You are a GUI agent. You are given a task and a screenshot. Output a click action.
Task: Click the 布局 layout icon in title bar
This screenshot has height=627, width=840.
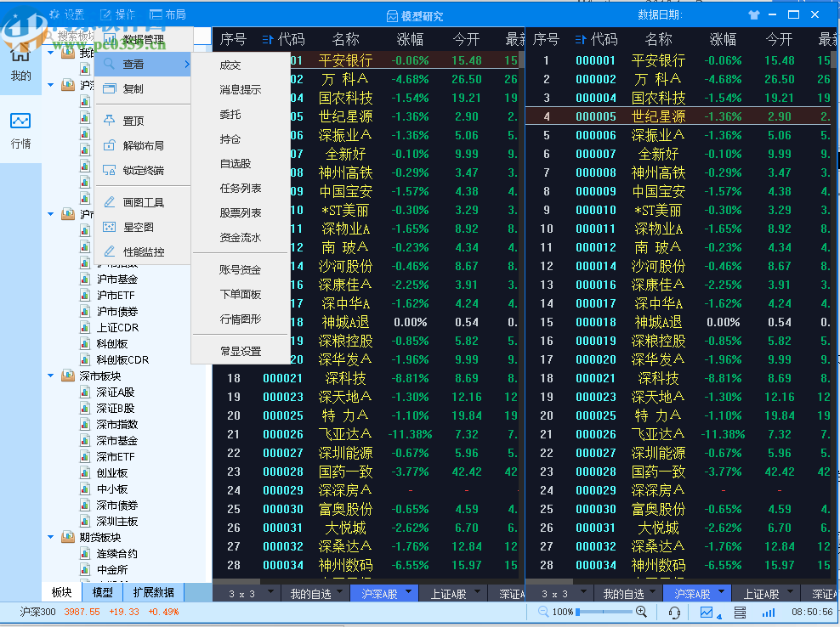pos(156,14)
